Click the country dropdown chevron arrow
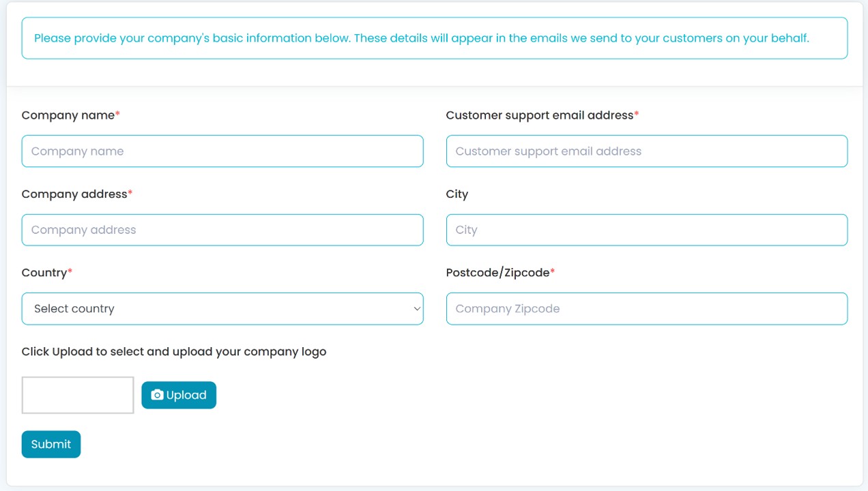Viewport: 868px width, 491px height. click(417, 309)
